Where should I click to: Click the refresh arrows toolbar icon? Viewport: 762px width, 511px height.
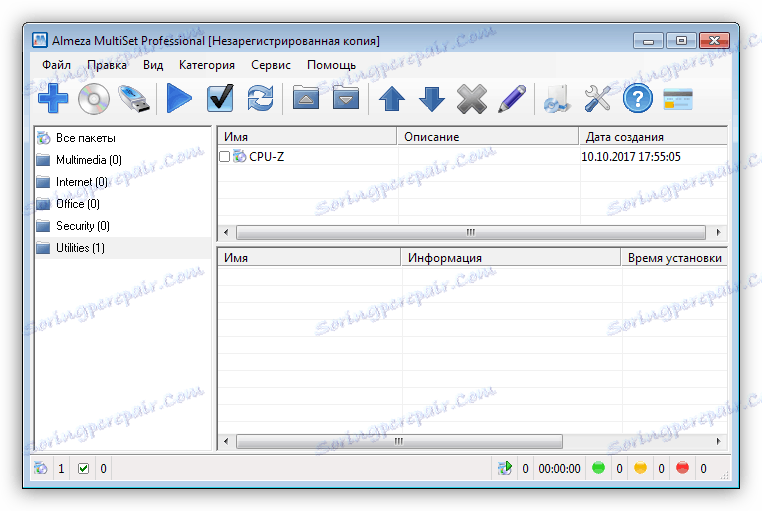260,99
